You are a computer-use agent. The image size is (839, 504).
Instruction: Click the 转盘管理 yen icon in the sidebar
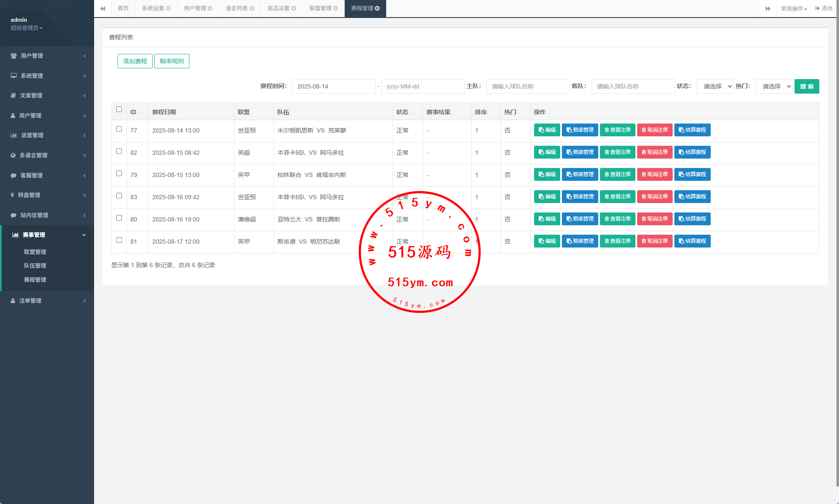click(x=12, y=195)
